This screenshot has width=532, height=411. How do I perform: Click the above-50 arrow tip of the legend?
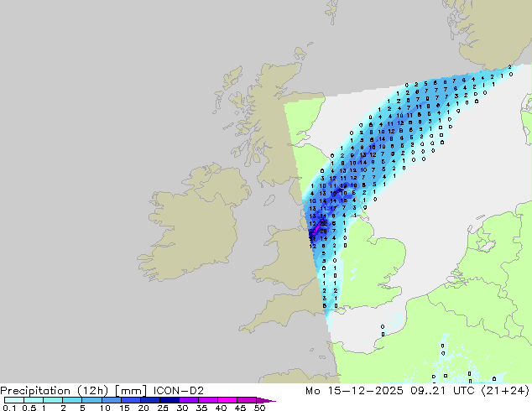pos(266,400)
